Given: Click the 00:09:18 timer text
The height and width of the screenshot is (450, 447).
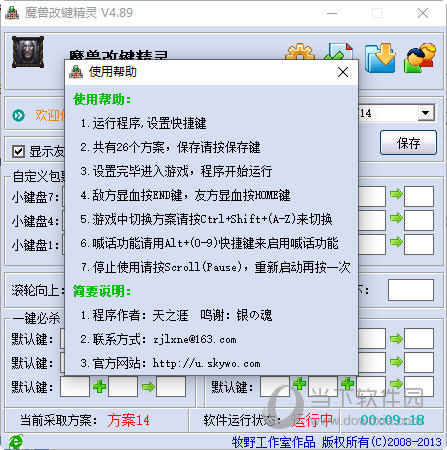Looking at the screenshot, I should click(x=392, y=420).
